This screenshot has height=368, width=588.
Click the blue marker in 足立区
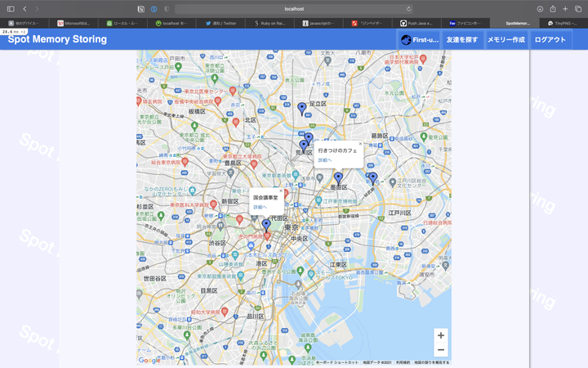pos(302,109)
